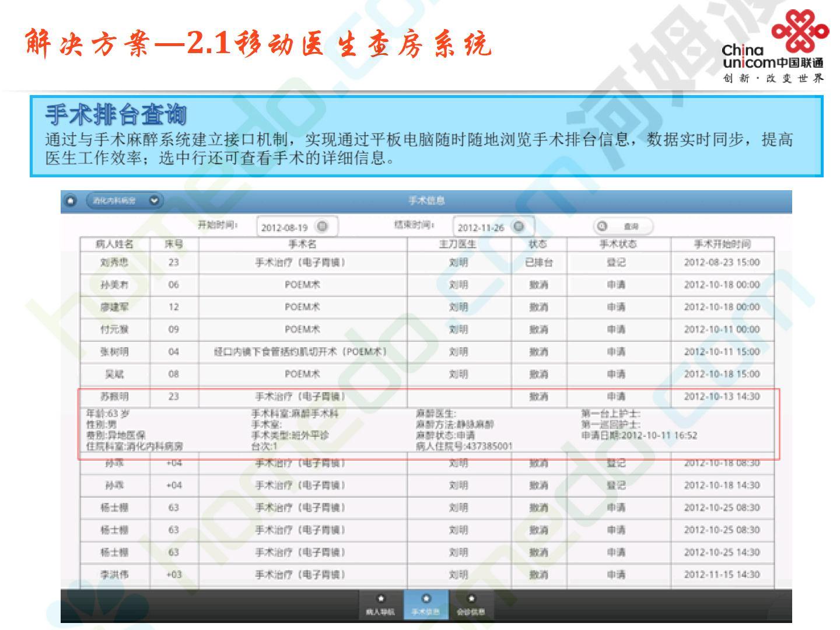The image size is (840, 630).
Task: Click the magnifier icon on the 查询 button
Action: click(603, 226)
